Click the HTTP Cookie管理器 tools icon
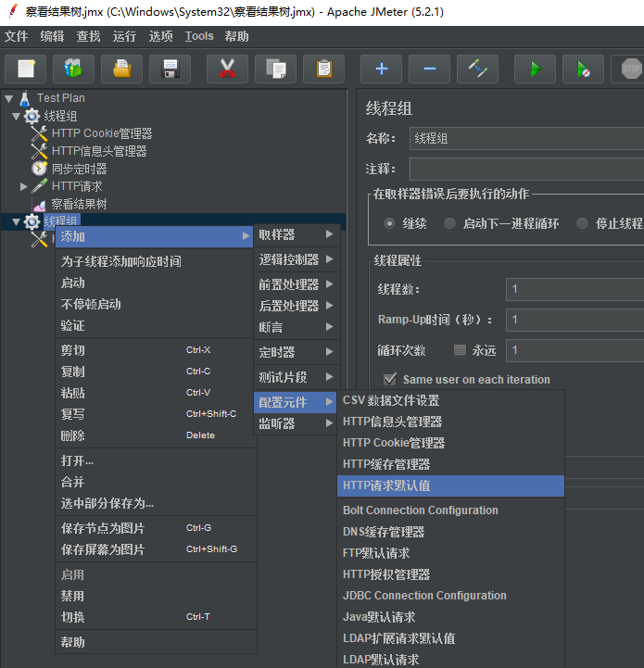The width and height of the screenshot is (644, 668). tap(39, 133)
